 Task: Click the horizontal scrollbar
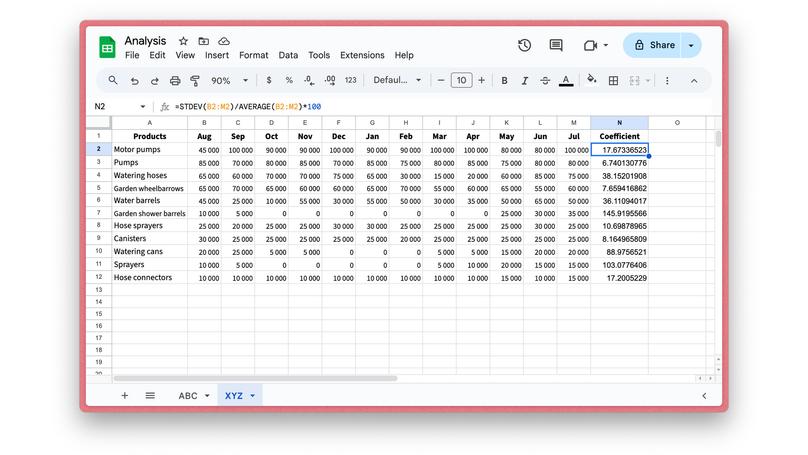pyautogui.click(x=255, y=378)
